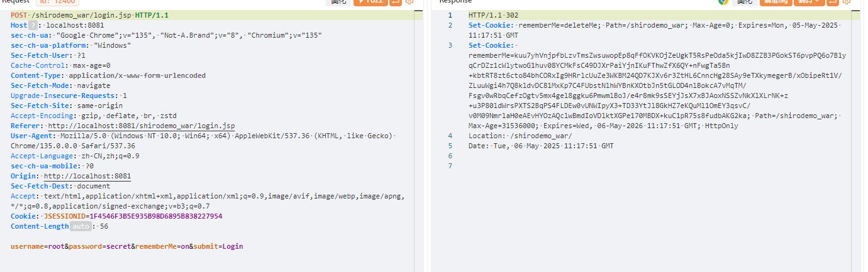This screenshot has height=272, width=868.
Task: Click the POST method in request line
Action: click(19, 15)
